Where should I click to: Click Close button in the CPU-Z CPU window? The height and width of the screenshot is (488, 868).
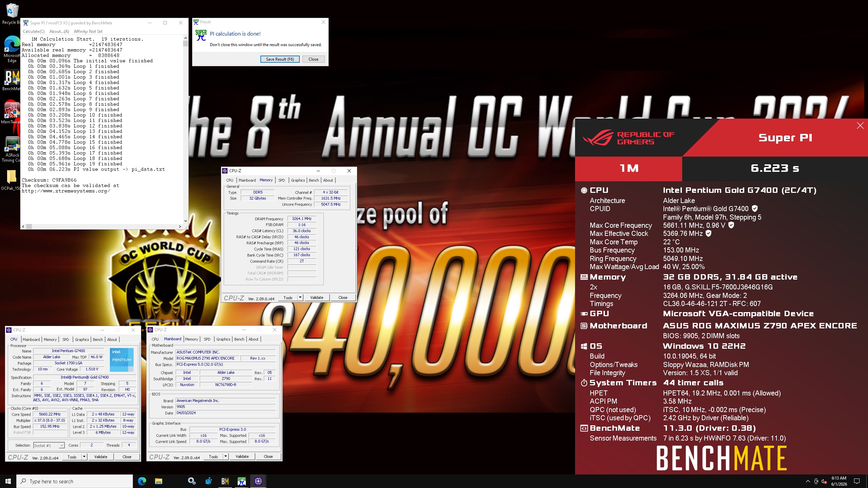tap(127, 457)
